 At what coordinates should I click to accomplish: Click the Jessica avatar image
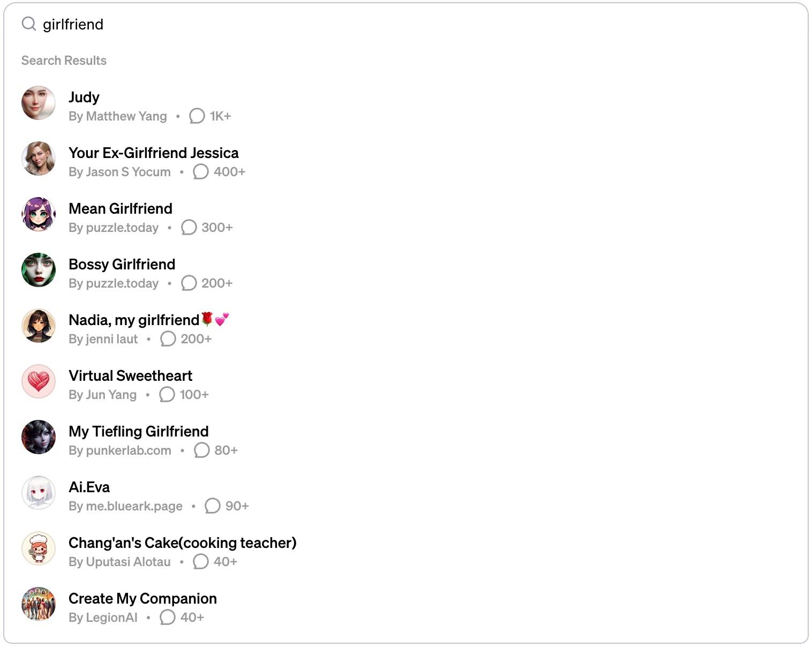(39, 159)
